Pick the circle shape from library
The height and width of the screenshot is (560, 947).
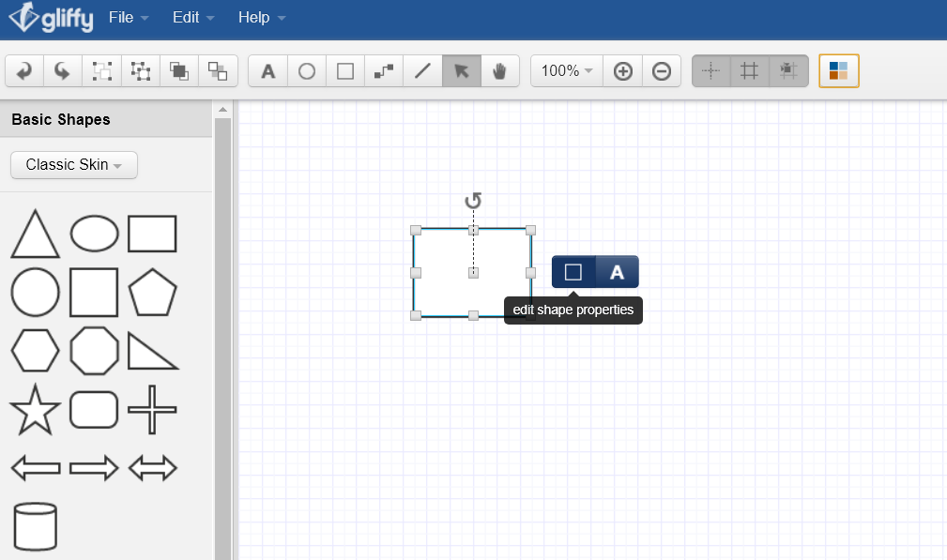click(35, 293)
